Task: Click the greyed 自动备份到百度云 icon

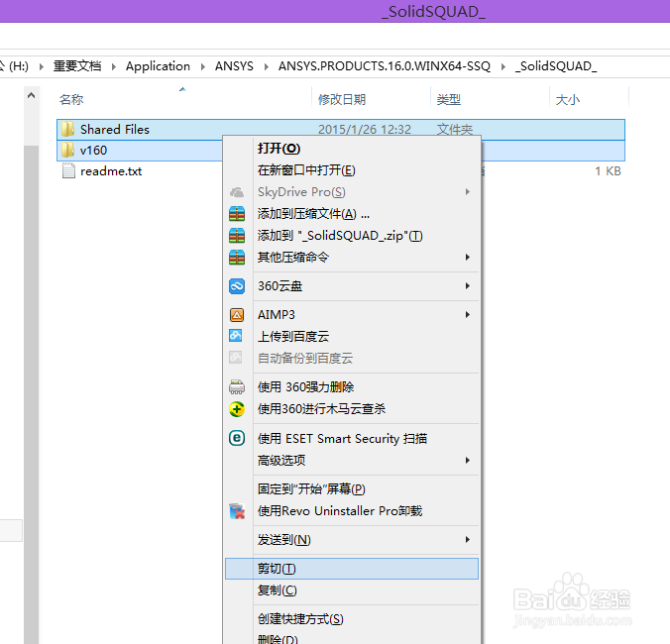Action: [236, 358]
